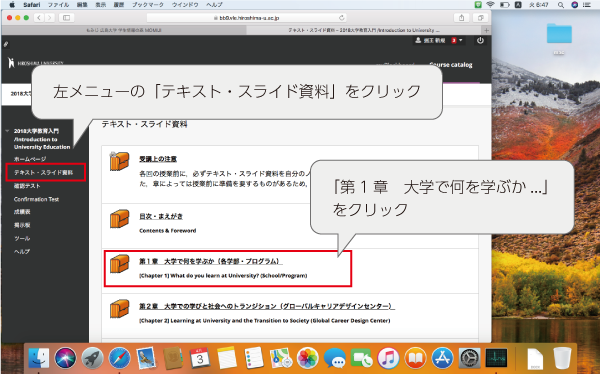The height and width of the screenshot is (374, 600).
Task: Launch iTunes from the Dock
Action: tap(388, 358)
